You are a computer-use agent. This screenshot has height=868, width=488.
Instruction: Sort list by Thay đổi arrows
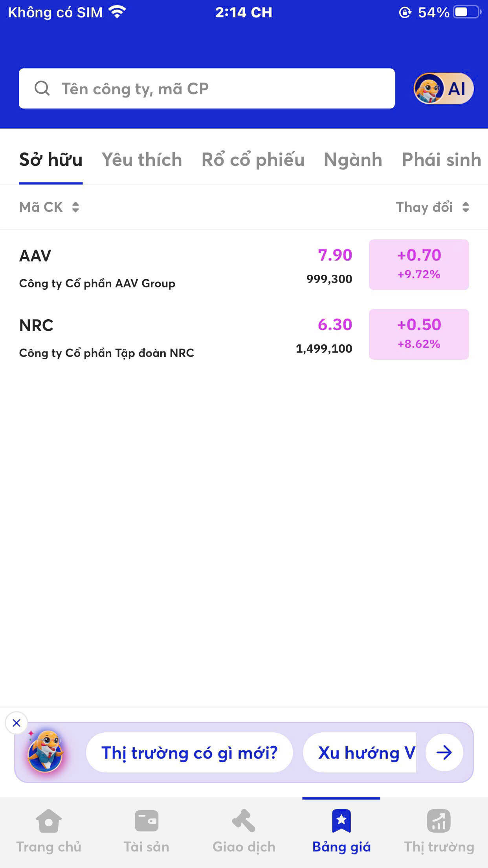[466, 207]
